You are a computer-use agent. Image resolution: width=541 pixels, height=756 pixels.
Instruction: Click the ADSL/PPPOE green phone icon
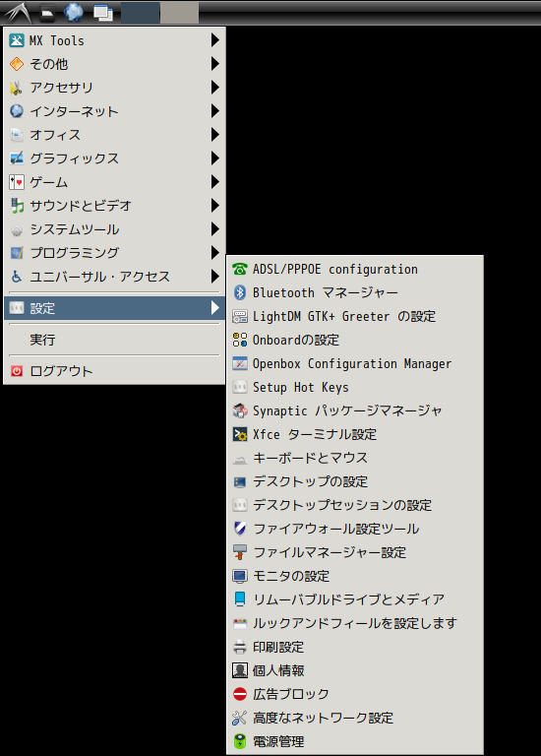(x=239, y=269)
